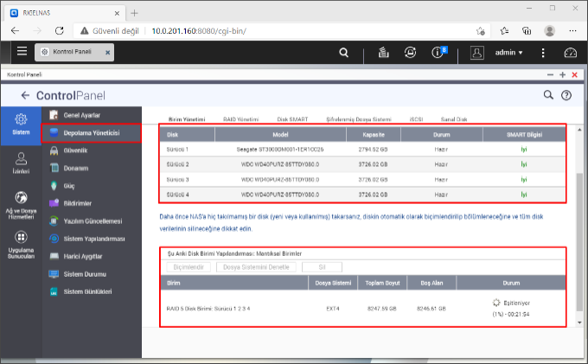Switch to iSCSI tab
Screen dimensions: 588x364
point(416,119)
